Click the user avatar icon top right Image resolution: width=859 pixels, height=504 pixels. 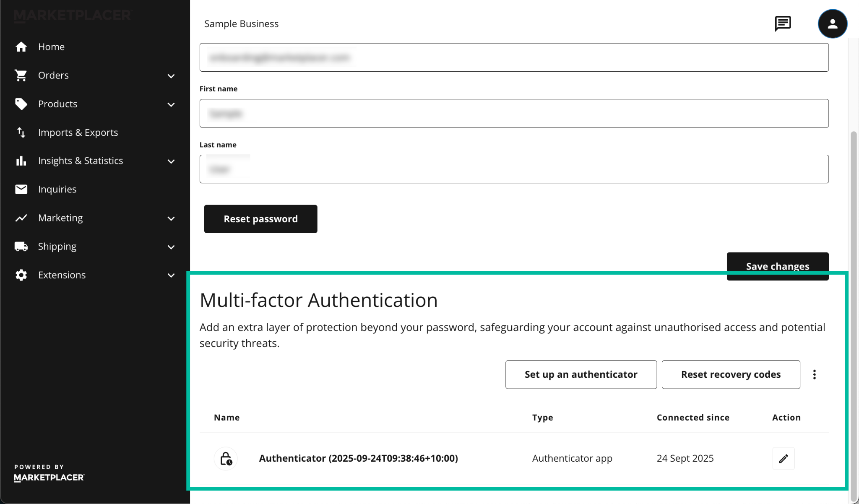tap(833, 24)
